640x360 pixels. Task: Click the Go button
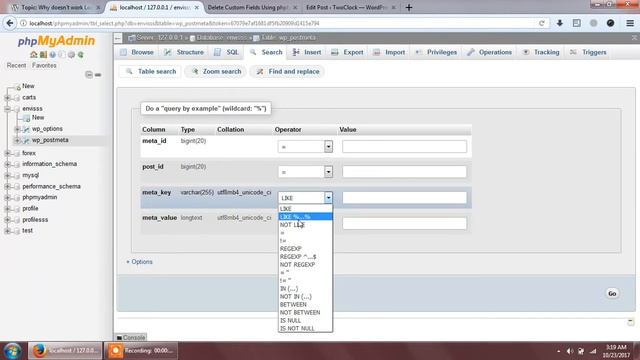pyautogui.click(x=612, y=293)
